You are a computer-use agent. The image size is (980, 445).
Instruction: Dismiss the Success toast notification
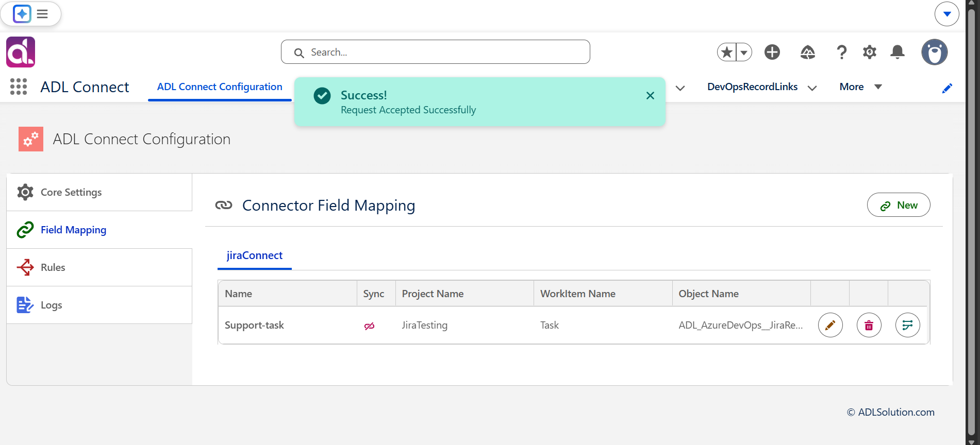pos(650,95)
